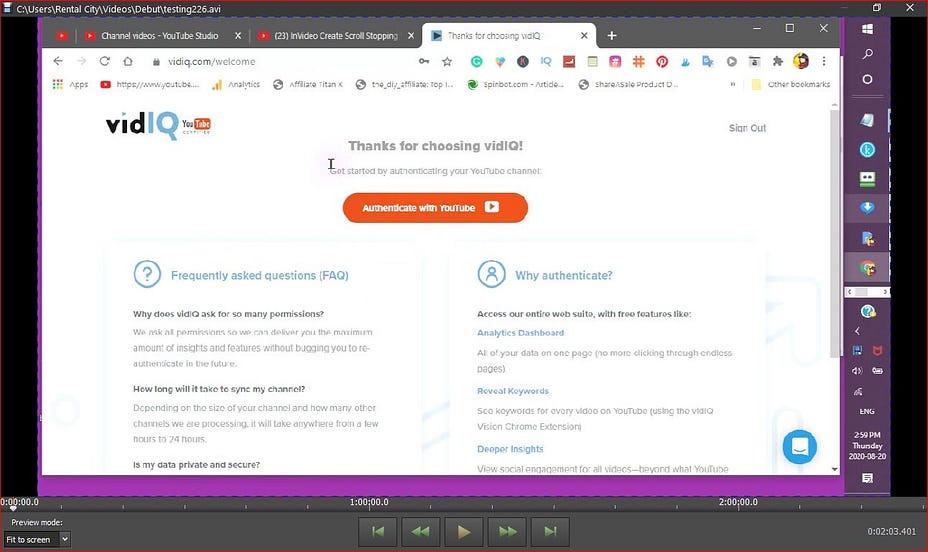Viewport: 928px width, 552px height.
Task: Open the Pinterest extension
Action: tap(662, 61)
